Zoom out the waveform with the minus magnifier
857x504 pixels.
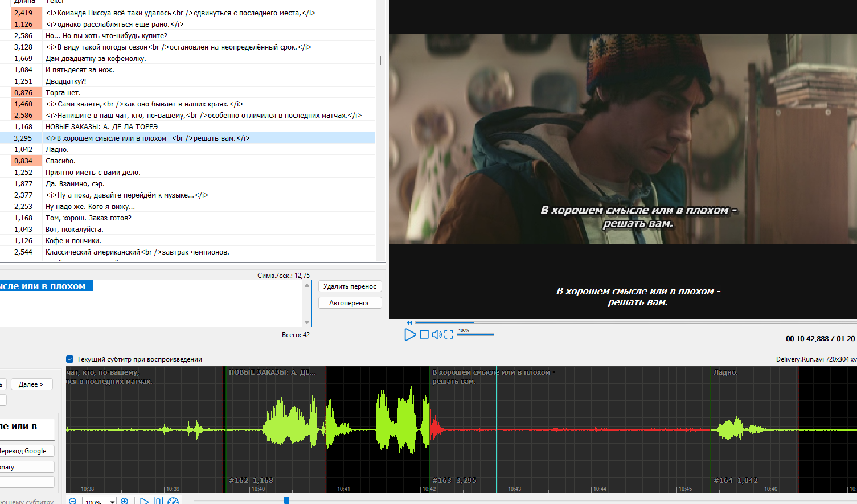point(73,501)
